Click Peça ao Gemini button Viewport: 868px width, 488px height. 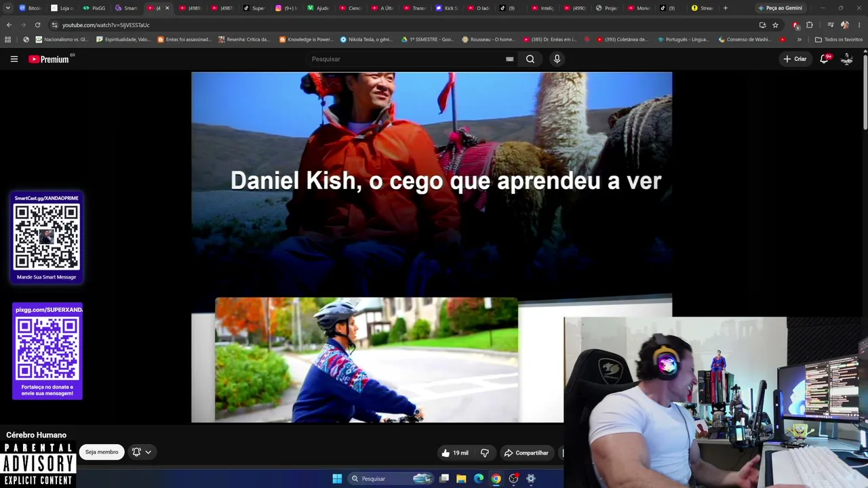tap(780, 8)
